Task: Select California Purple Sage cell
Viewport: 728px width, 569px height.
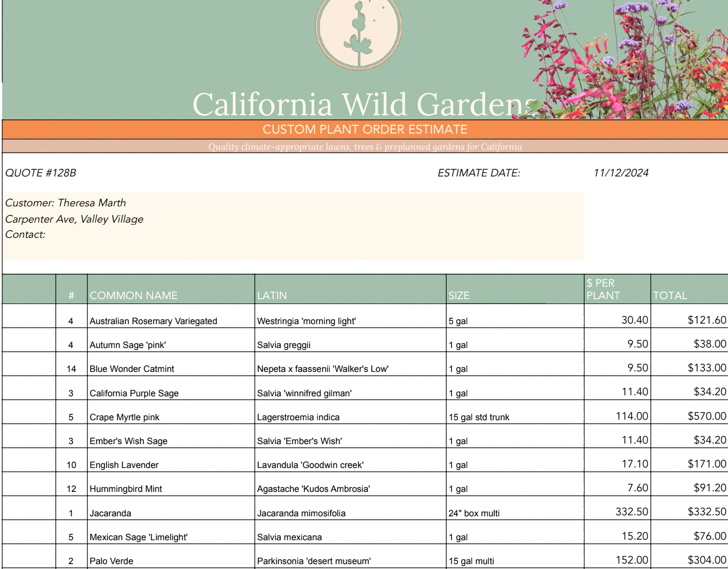Action: (171, 388)
